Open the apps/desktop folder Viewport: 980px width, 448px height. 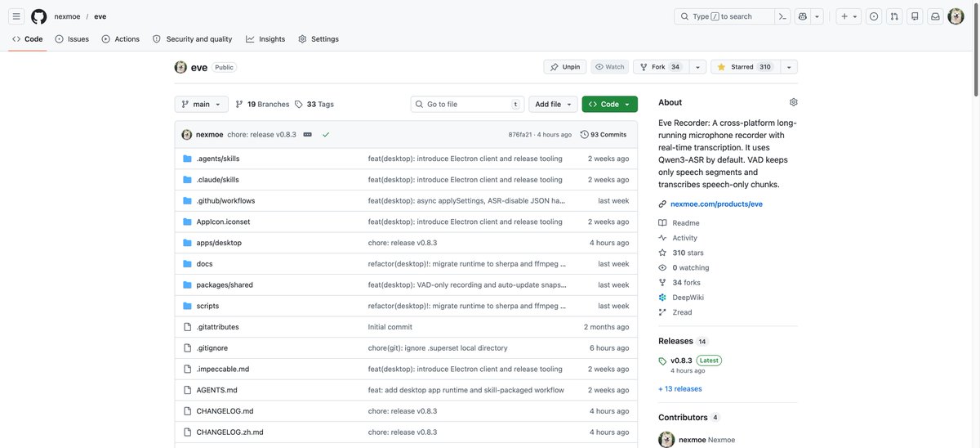(x=219, y=243)
